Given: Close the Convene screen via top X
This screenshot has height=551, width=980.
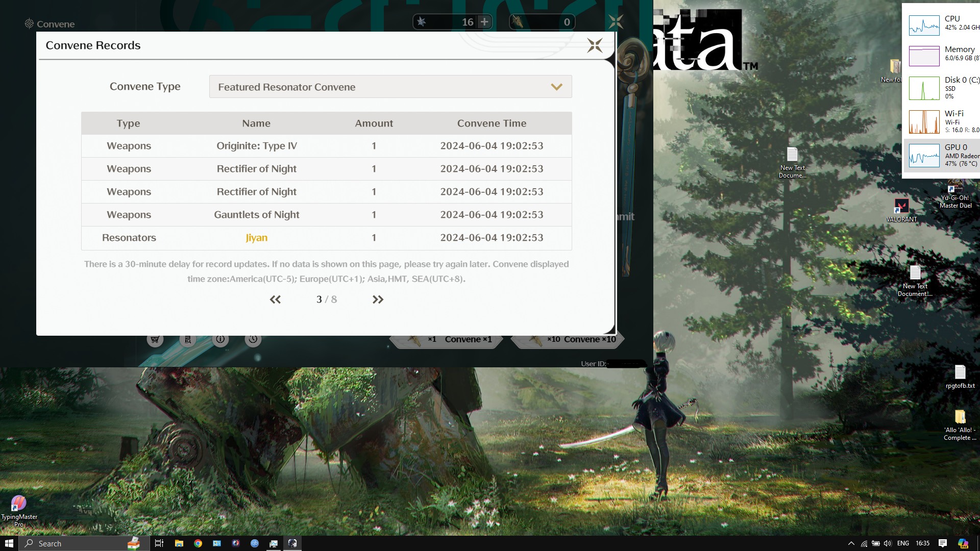Looking at the screenshot, I should click(616, 21).
